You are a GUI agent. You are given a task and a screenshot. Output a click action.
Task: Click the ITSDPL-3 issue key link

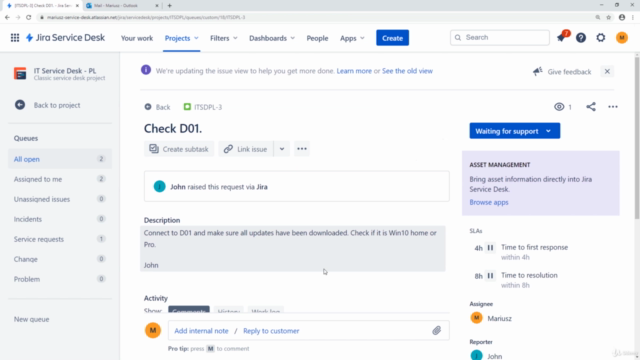coord(208,107)
